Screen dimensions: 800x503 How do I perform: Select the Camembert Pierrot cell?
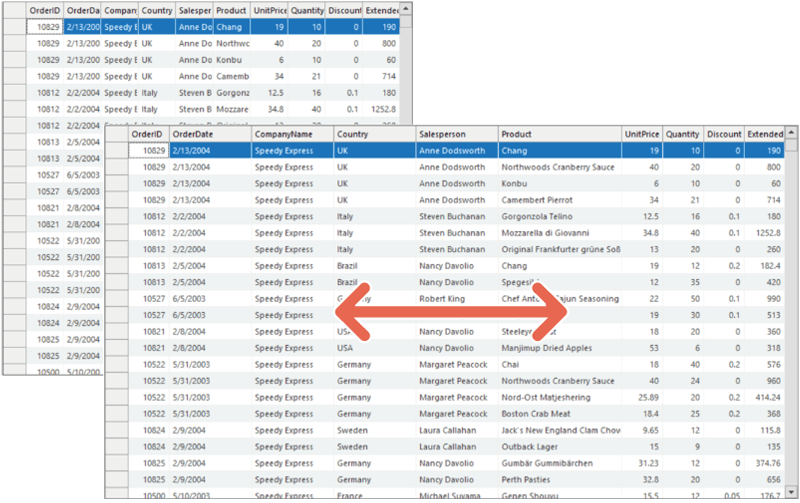click(x=560, y=200)
